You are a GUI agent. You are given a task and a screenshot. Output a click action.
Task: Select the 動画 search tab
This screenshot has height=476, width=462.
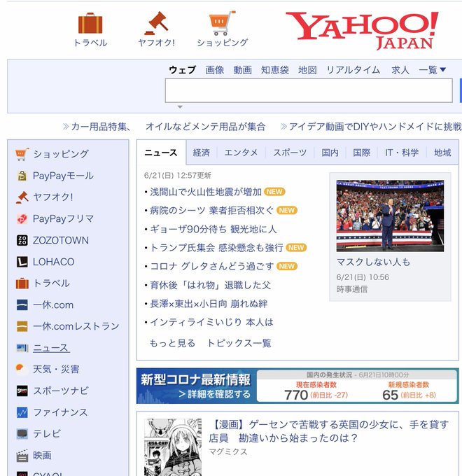[242, 70]
